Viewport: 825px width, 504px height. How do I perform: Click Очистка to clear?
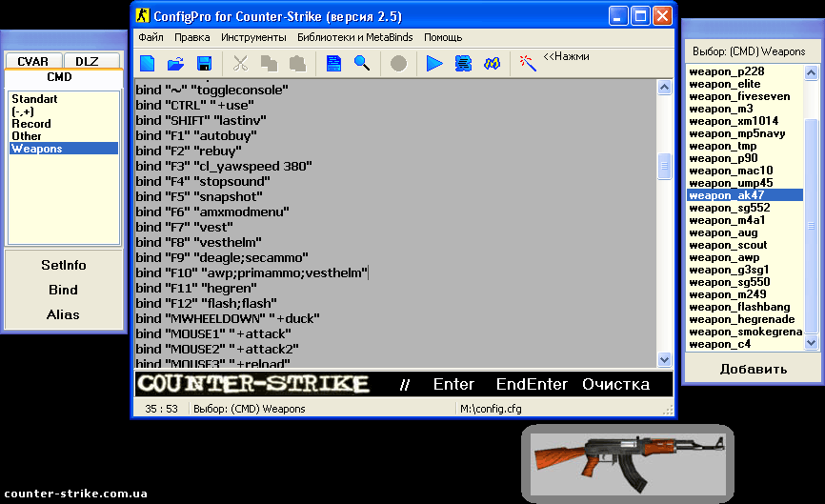[x=615, y=384]
